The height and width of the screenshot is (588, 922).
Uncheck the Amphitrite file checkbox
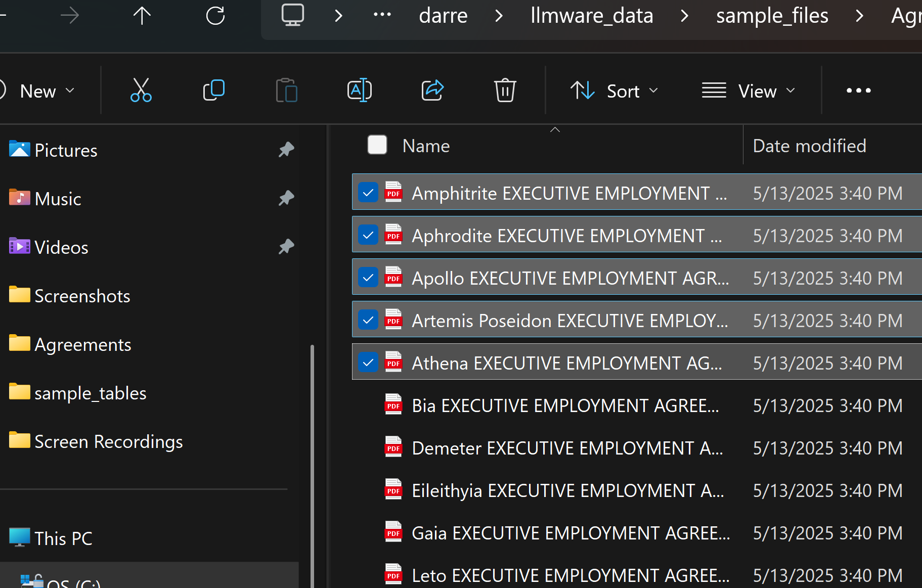(368, 193)
